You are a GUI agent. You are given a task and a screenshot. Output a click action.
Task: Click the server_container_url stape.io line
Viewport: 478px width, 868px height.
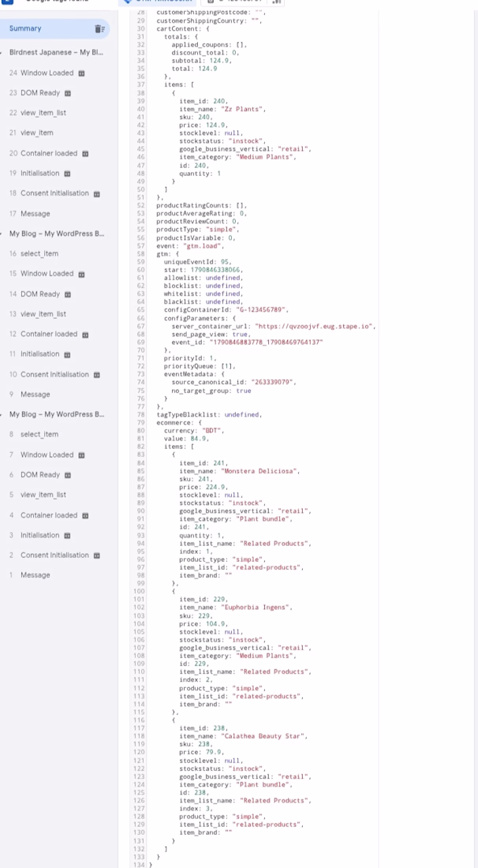click(273, 326)
